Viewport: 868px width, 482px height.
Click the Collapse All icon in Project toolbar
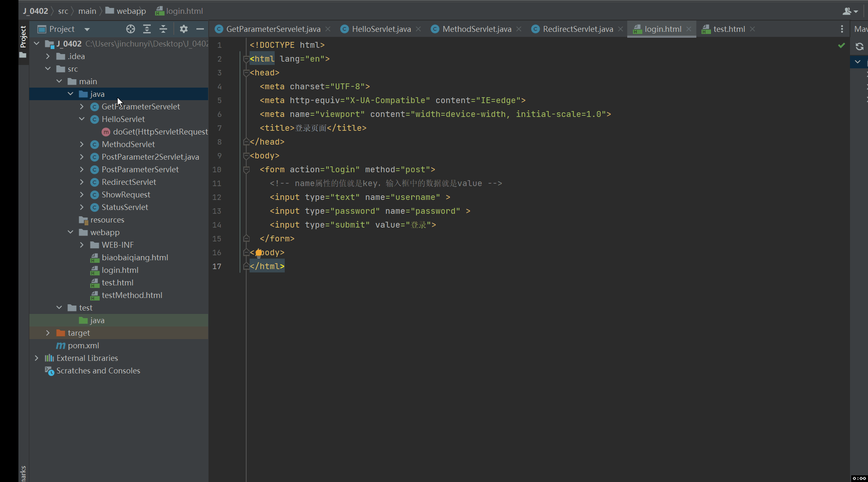pos(163,29)
